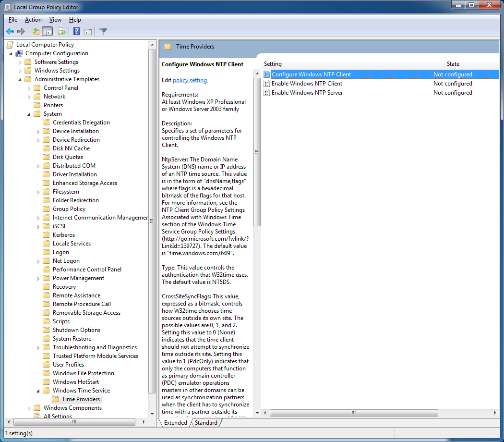504x442 pixels.
Task: Toggle the console tree visibility toolbar icon
Action: [x=46, y=31]
